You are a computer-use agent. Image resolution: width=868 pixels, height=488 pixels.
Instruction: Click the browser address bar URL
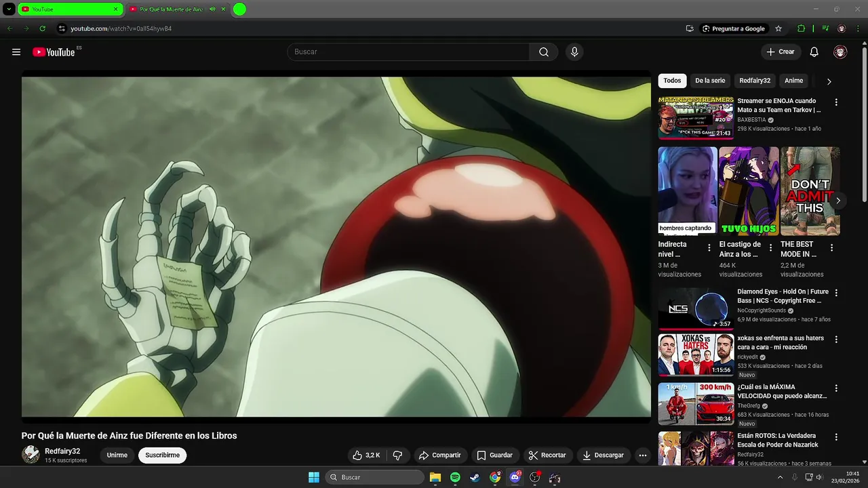[x=121, y=28]
